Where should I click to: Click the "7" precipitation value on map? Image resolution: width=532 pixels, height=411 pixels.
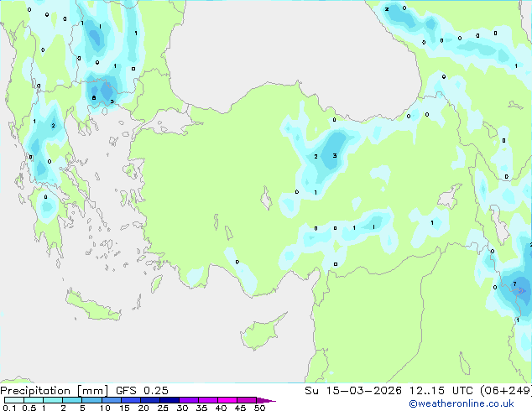pos(514,284)
